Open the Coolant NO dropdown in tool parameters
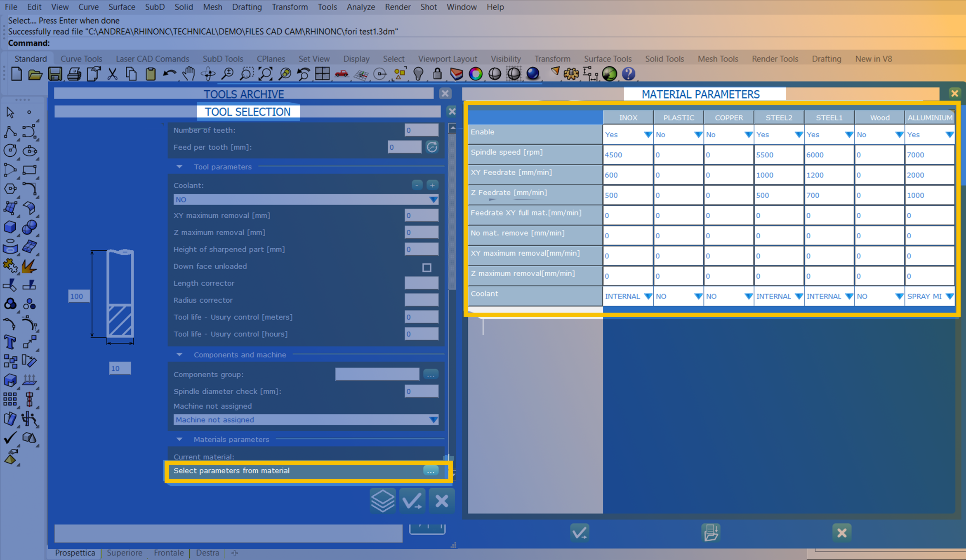This screenshot has width=966, height=560. pyautogui.click(x=433, y=200)
